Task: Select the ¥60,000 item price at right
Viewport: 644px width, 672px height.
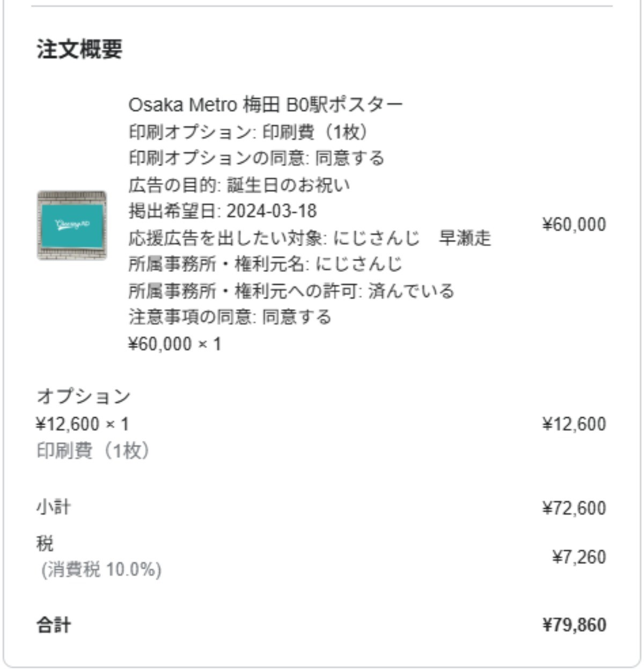Action: (574, 224)
